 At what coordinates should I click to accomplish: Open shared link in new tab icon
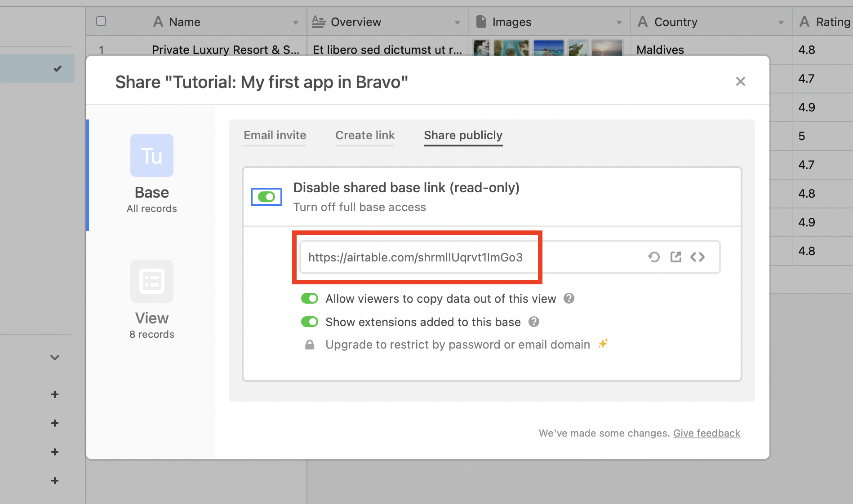click(x=676, y=257)
